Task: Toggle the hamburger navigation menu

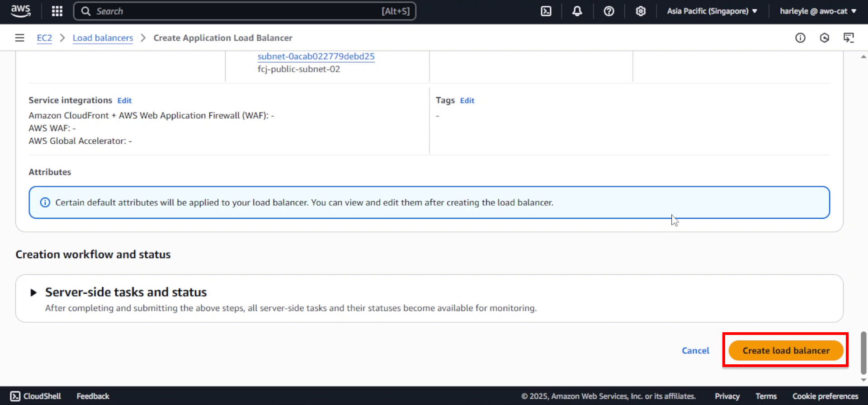Action: point(19,38)
